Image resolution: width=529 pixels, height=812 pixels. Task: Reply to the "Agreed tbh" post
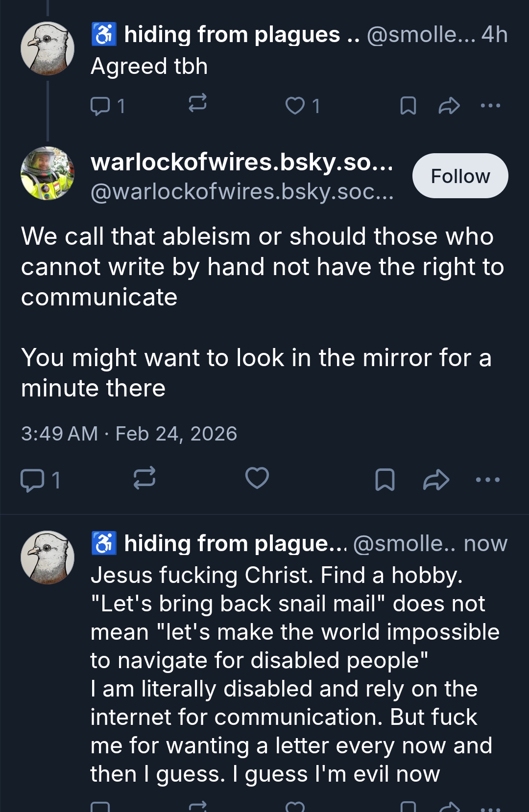coord(100,106)
